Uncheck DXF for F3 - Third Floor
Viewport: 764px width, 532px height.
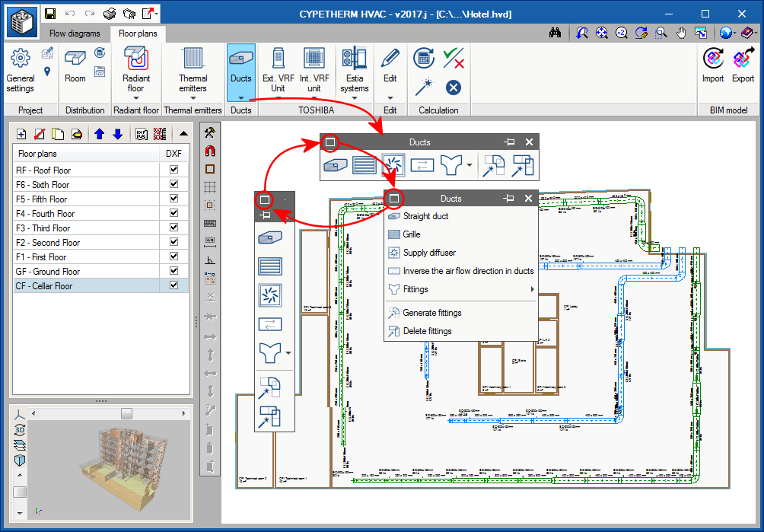(x=173, y=228)
